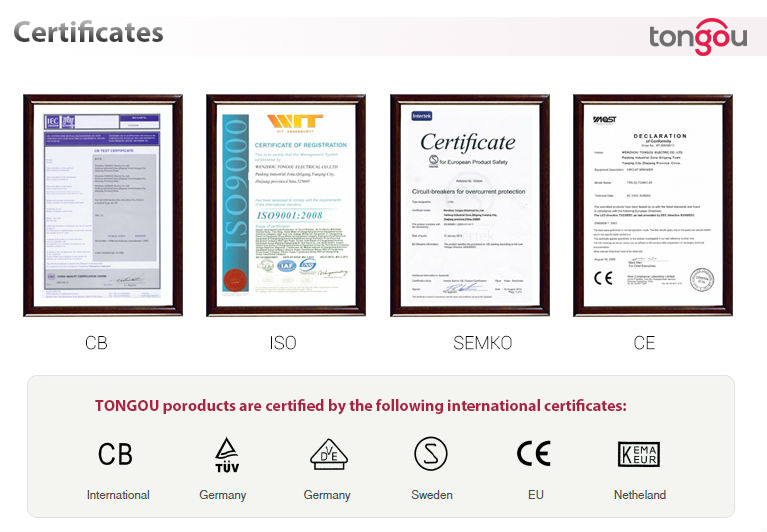Viewport: 767px width, 532px height.
Task: Click "CERTIFICATE OF REGISTRATION" text
Action: pyautogui.click(x=301, y=145)
